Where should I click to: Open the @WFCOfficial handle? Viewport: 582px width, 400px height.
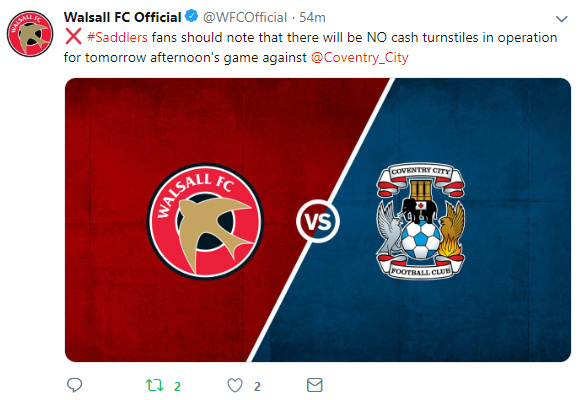(245, 17)
